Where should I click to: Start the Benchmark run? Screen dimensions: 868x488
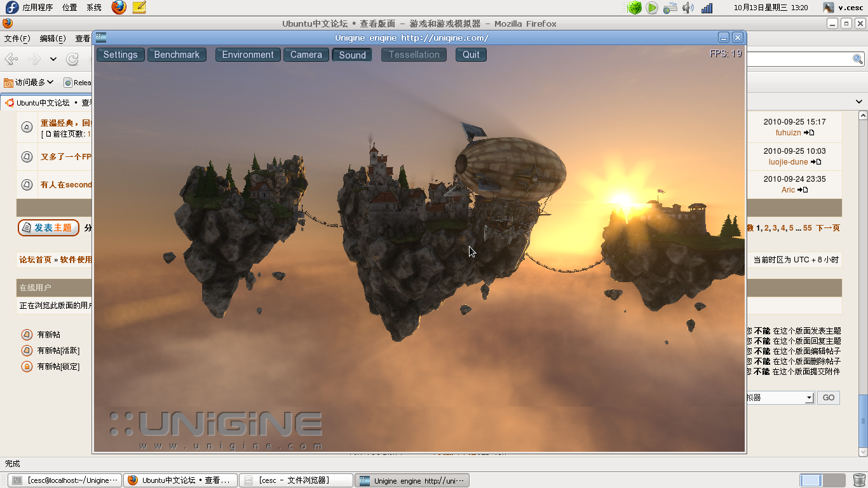(x=177, y=55)
